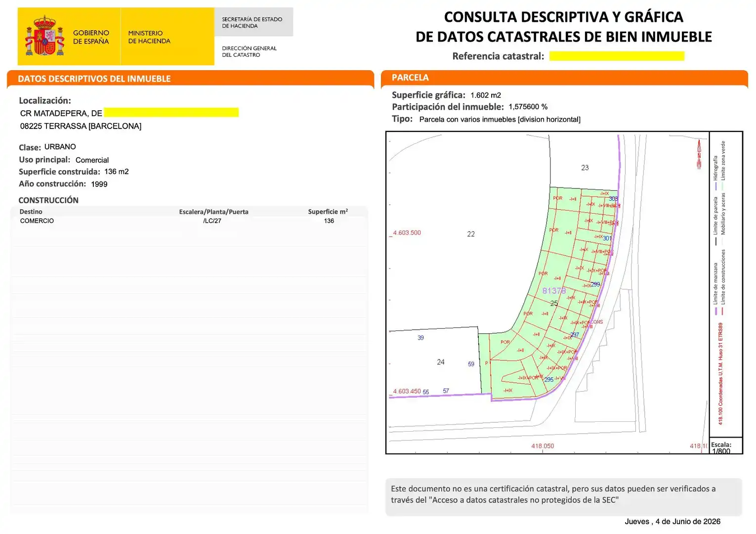This screenshot has width=756, height=534.
Task: Click the 'Límite de construcciones' legend entry
Action: click(x=723, y=282)
